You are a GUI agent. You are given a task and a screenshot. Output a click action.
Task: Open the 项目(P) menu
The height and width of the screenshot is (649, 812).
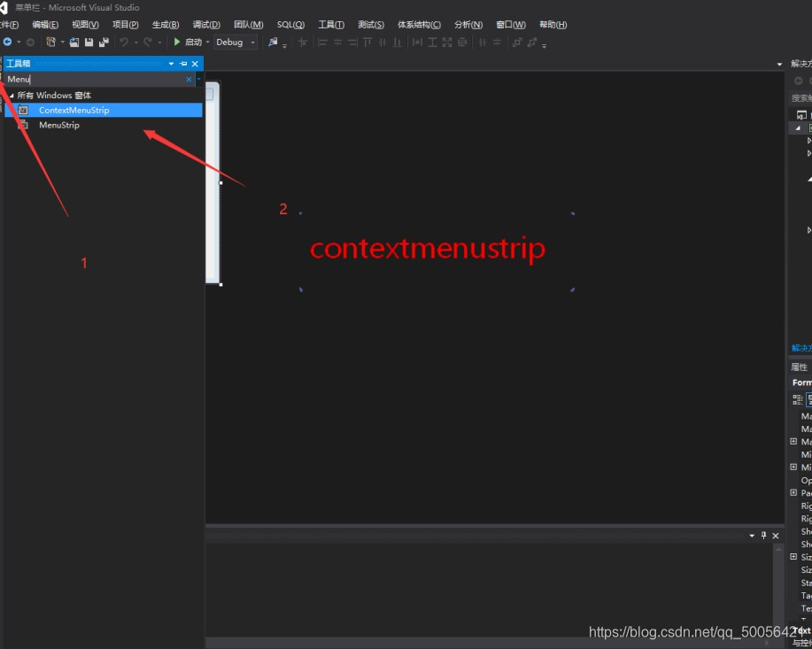point(126,24)
